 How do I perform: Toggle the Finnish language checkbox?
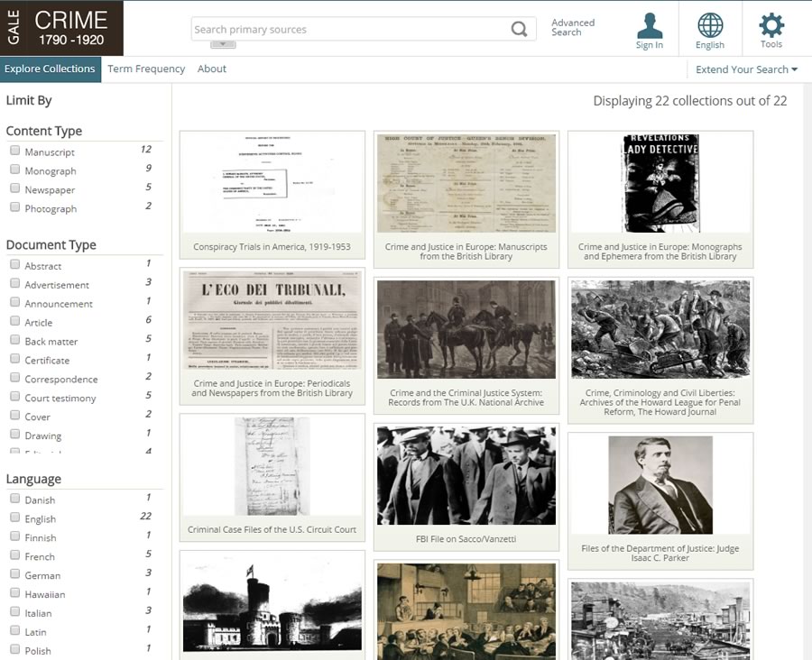(x=15, y=536)
